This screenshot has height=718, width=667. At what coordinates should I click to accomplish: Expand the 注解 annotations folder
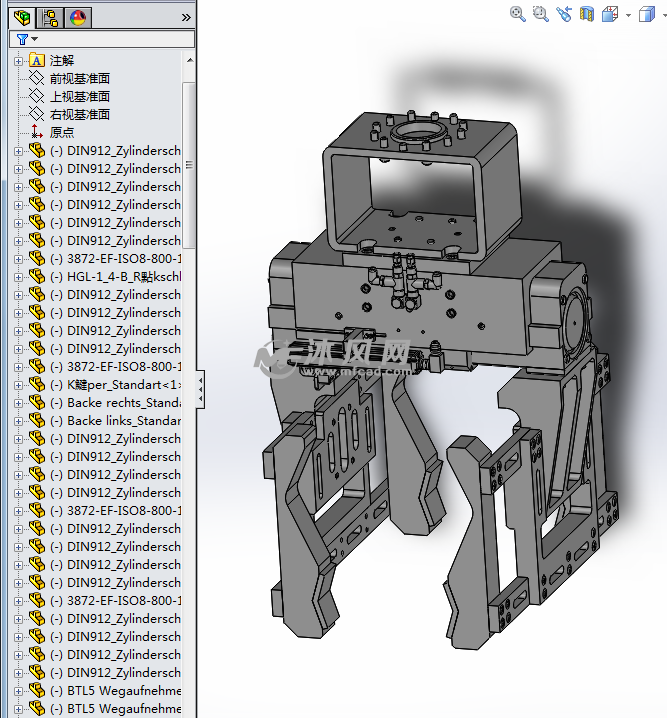(18, 61)
